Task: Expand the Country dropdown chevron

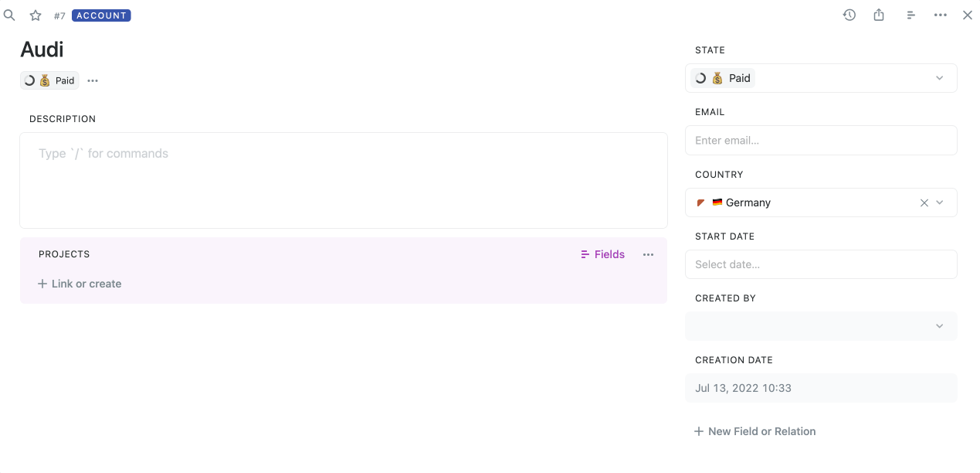Action: click(x=940, y=202)
